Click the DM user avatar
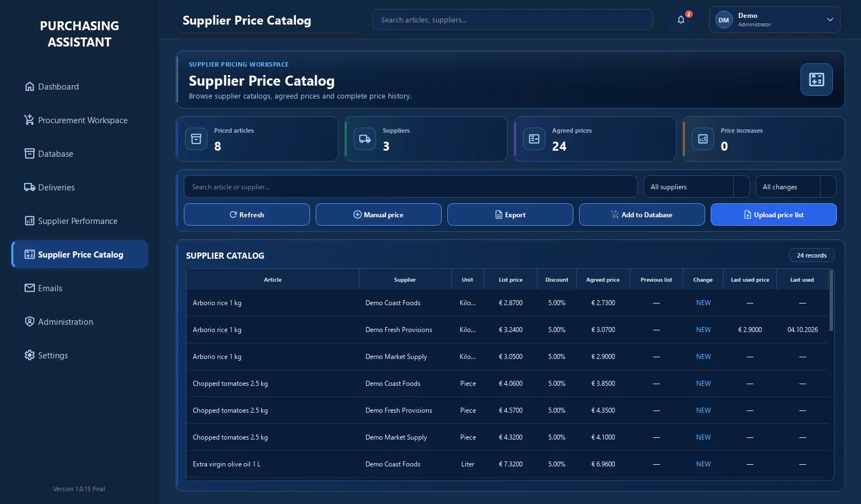This screenshot has height=504, width=861. 724,20
